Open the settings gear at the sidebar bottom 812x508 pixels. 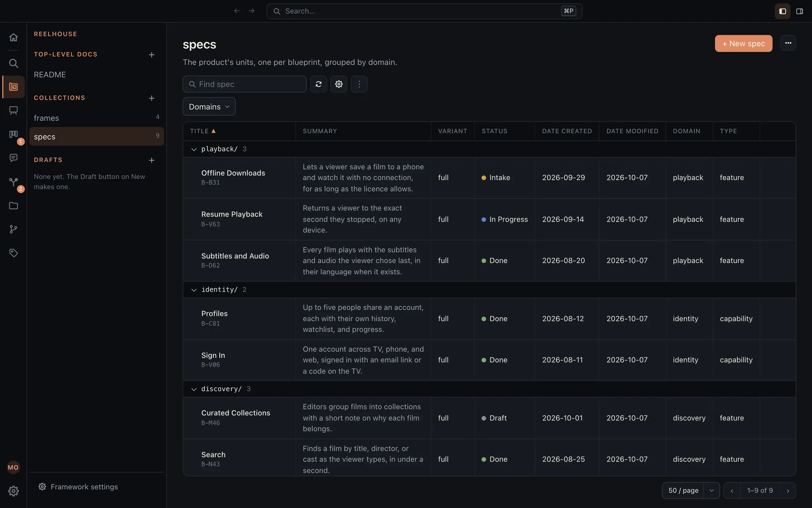pos(14,491)
